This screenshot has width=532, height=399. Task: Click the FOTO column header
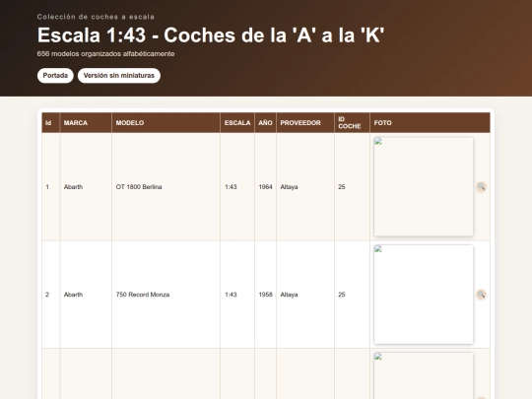(x=430, y=123)
